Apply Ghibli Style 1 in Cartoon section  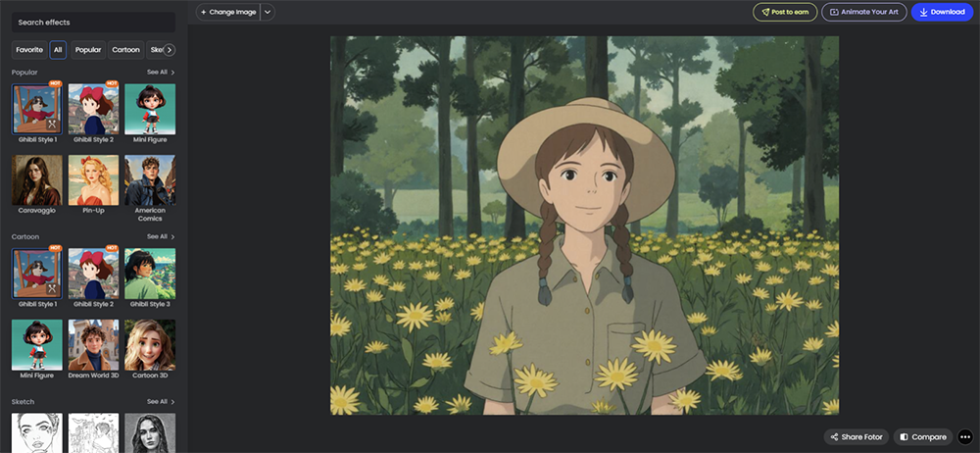37,274
